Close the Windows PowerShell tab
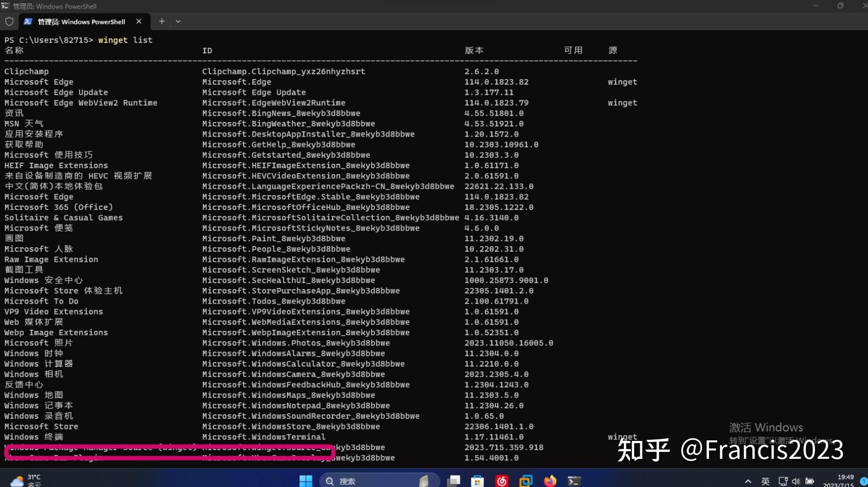The image size is (868, 487). tap(139, 22)
